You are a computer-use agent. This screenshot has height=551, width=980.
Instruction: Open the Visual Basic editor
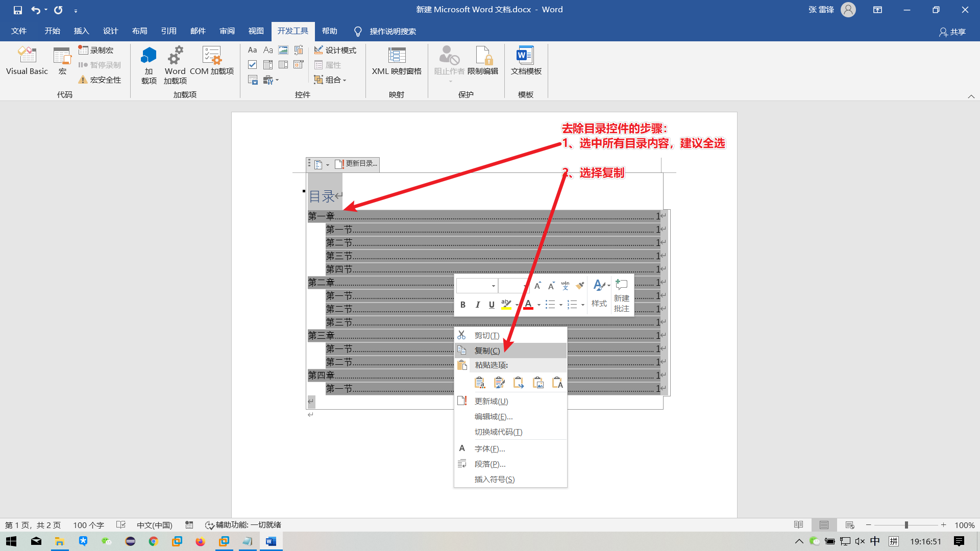coord(27,61)
